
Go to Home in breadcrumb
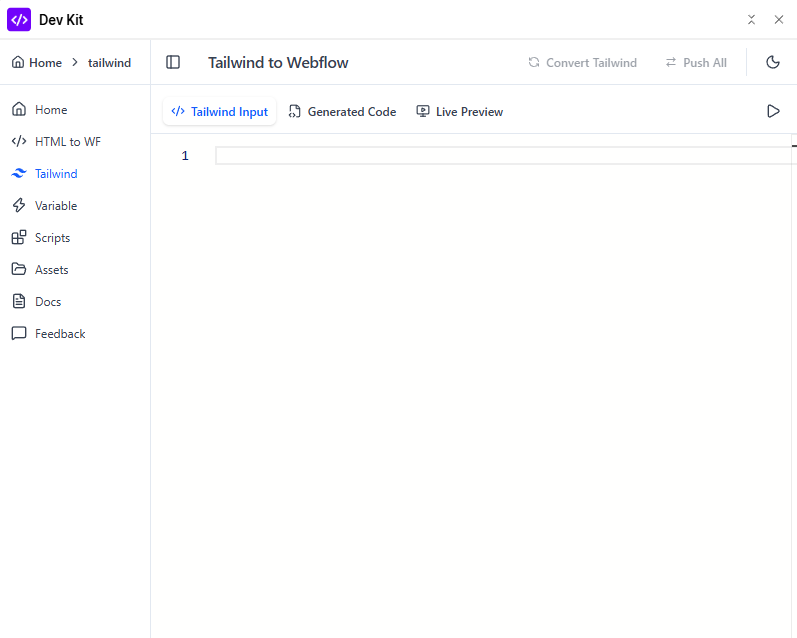(x=37, y=63)
